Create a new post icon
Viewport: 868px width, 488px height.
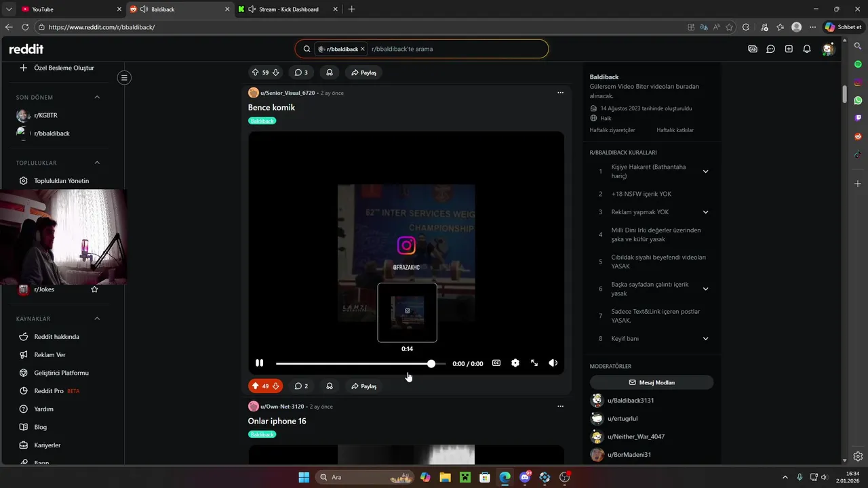point(789,49)
